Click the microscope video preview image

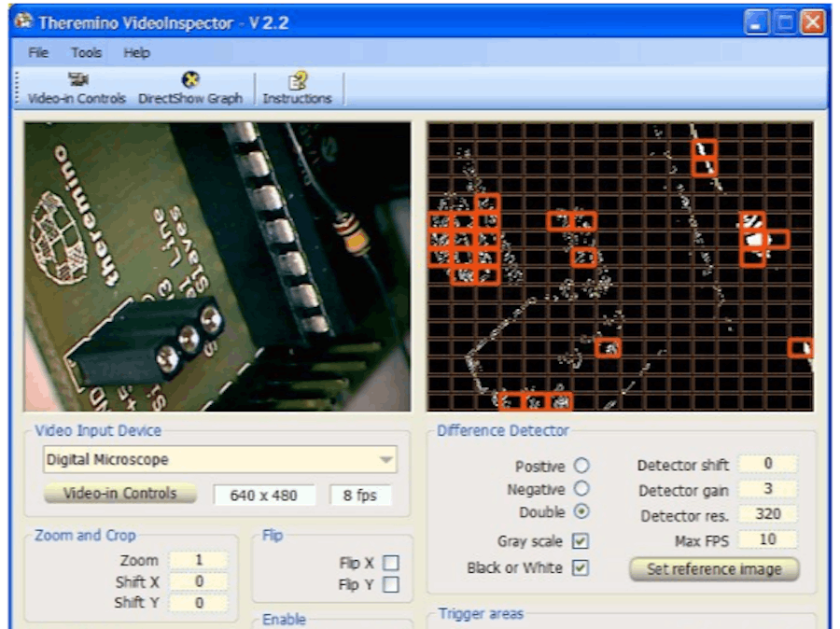pyautogui.click(x=217, y=267)
